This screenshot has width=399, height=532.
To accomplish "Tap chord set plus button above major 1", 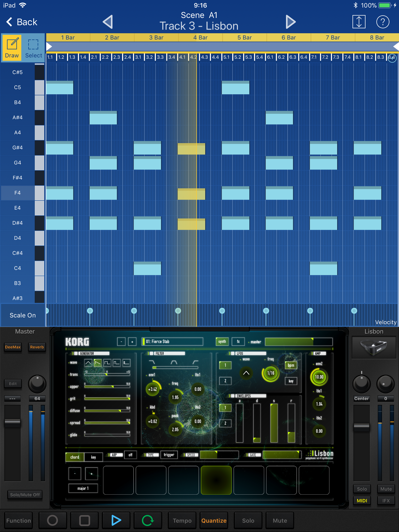I will click(91, 474).
